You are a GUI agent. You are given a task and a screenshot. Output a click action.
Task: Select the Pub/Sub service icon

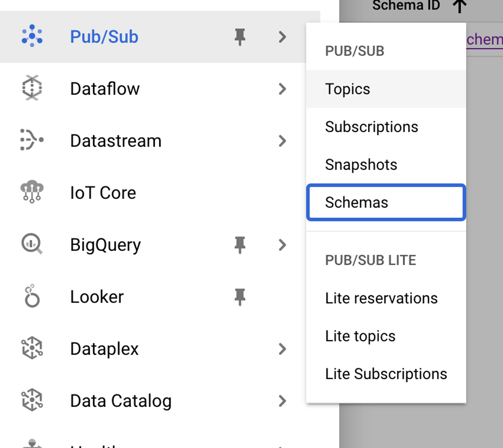pyautogui.click(x=31, y=37)
